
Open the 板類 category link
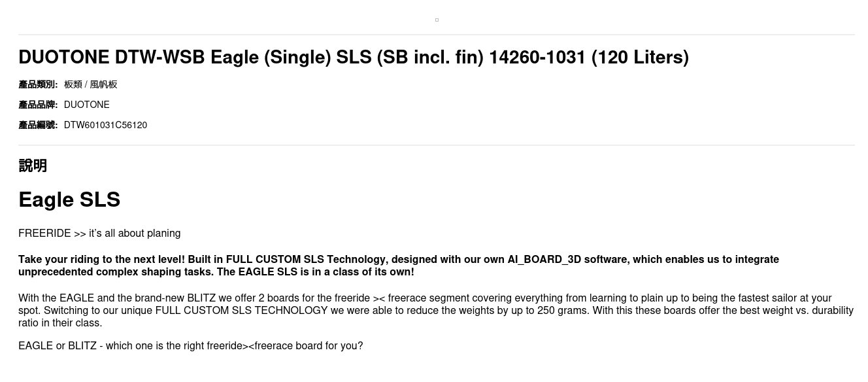pos(73,84)
